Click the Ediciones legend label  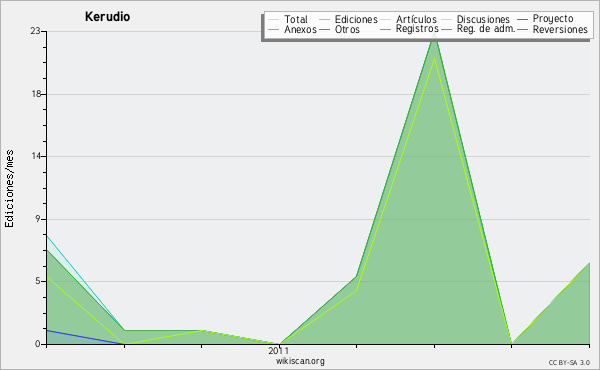coord(356,19)
